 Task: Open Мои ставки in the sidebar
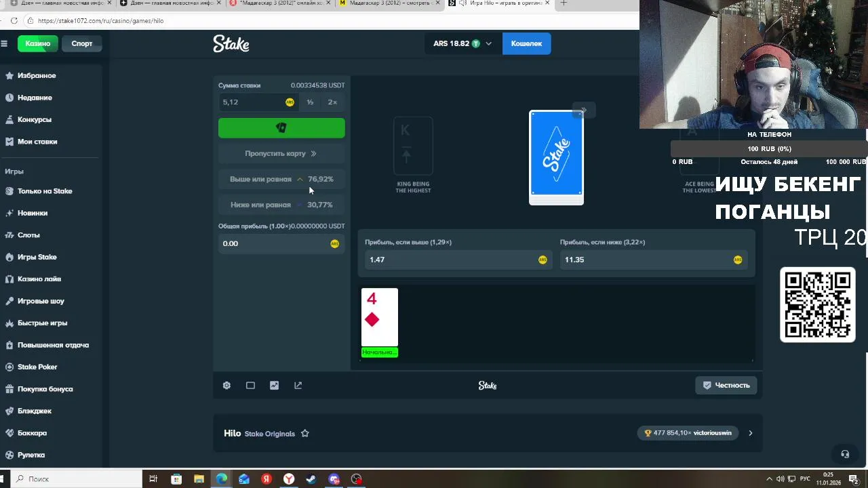(37, 142)
